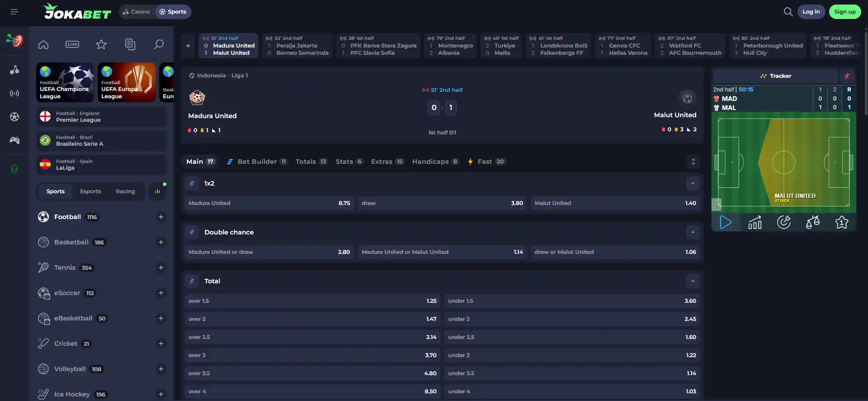Screen dimensions: 868x401
Task: Toggle the Tracker pin button
Action: pyautogui.click(x=847, y=76)
